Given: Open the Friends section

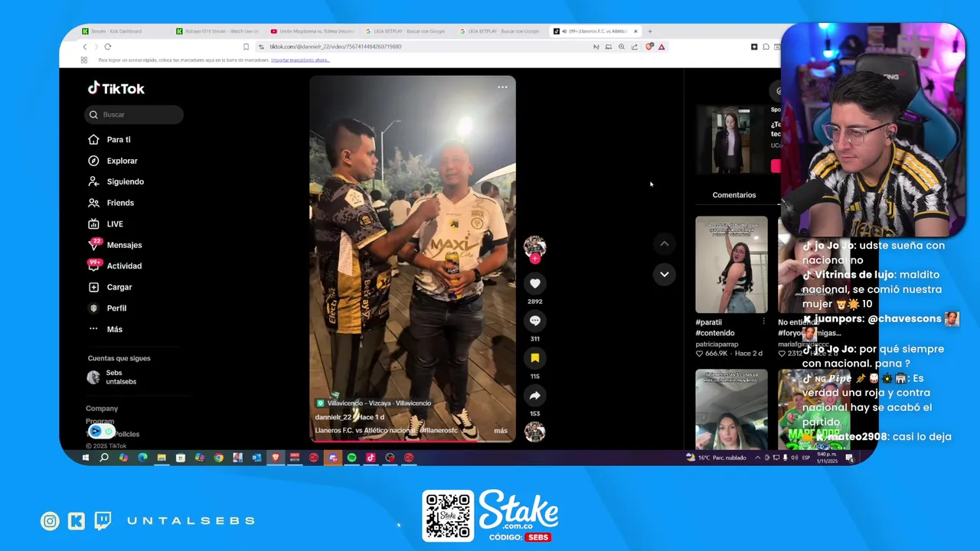Looking at the screenshot, I should click(x=111, y=203).
